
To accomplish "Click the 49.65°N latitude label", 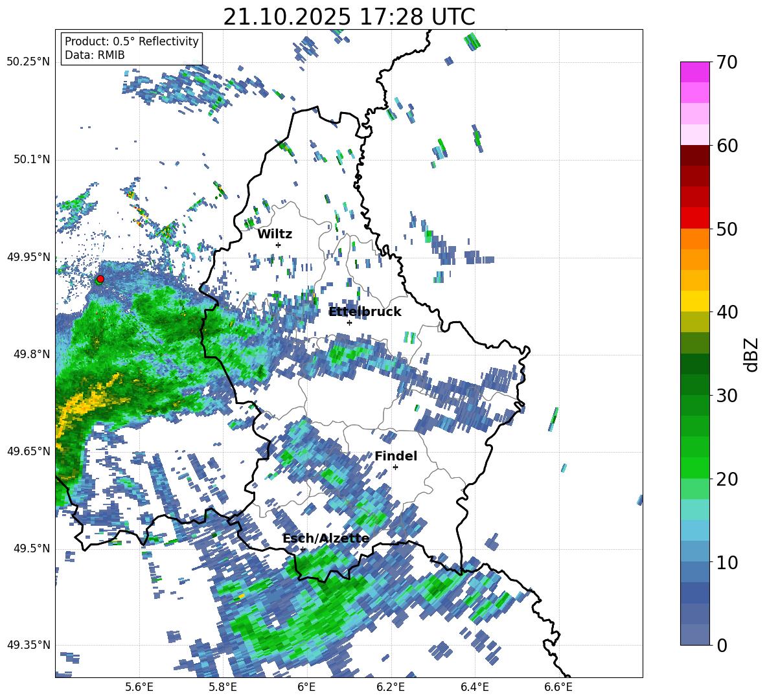I will point(29,451).
